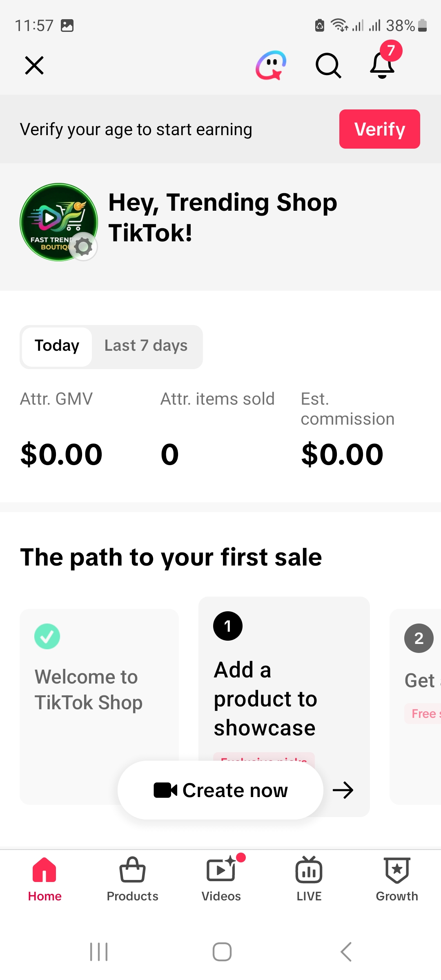Tap the Create now button

point(220,790)
